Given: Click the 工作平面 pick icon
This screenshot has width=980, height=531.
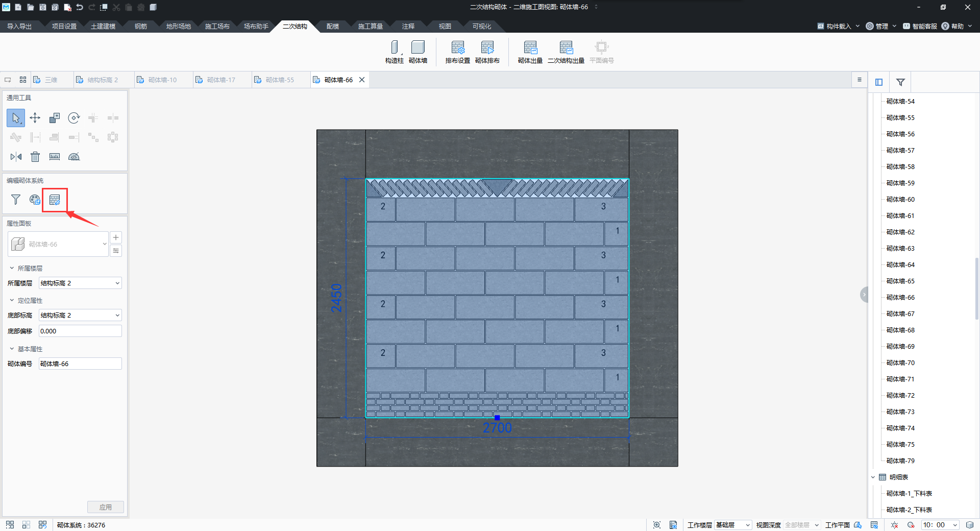Looking at the screenshot, I should 858,525.
